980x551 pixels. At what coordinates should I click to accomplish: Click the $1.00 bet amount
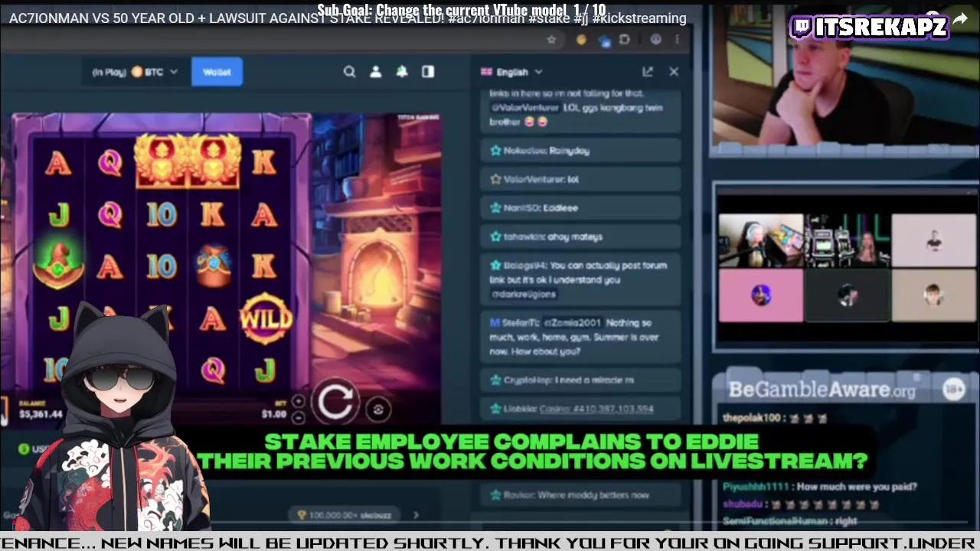273,414
